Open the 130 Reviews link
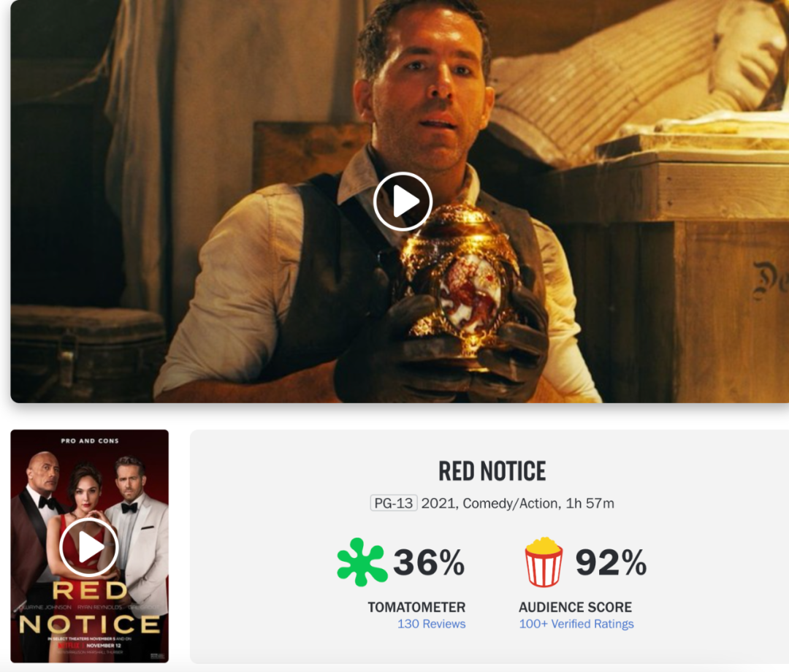The image size is (789, 672). tap(431, 624)
